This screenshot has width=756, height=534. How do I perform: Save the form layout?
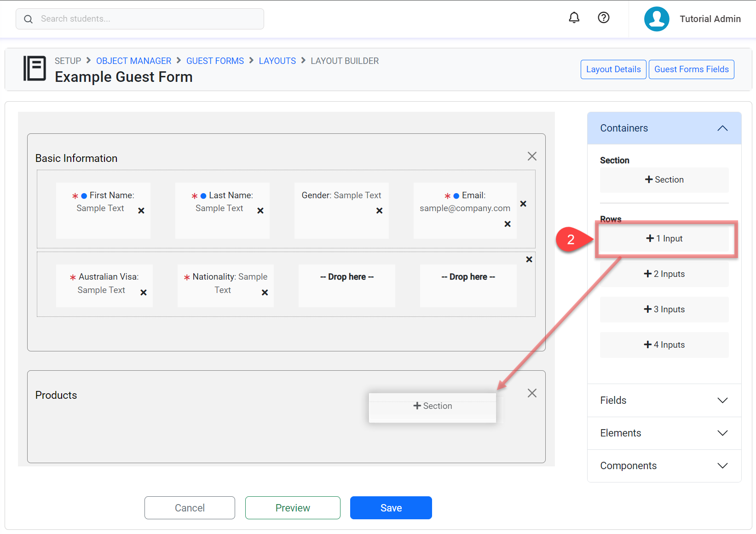[x=391, y=508]
